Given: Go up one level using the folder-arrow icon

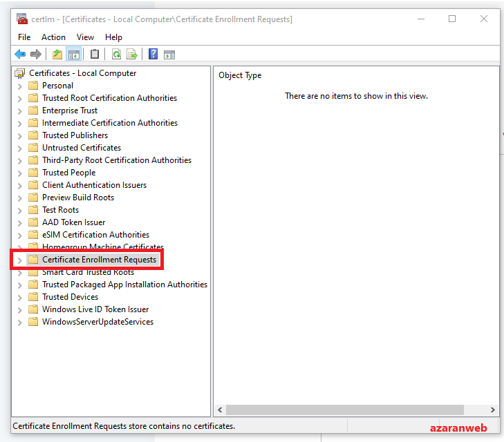Looking at the screenshot, I should [x=57, y=55].
